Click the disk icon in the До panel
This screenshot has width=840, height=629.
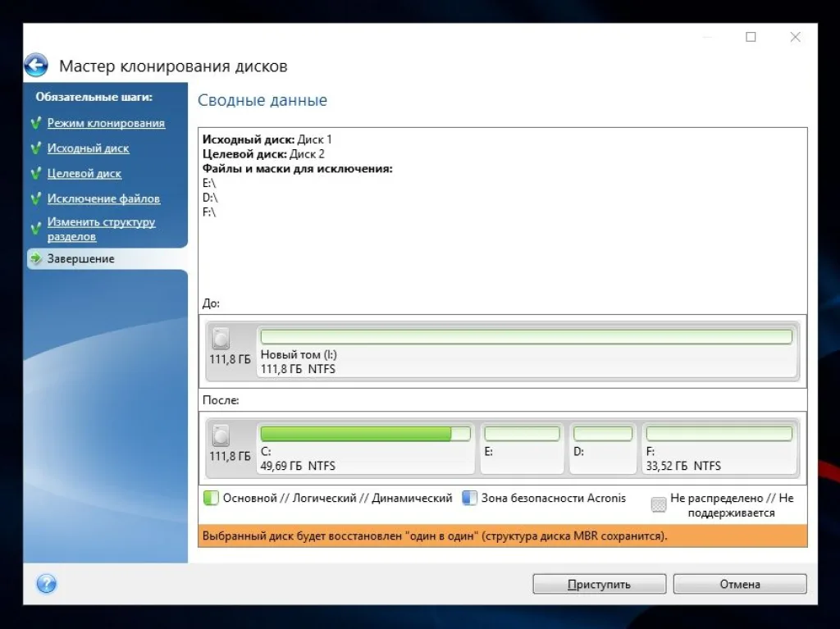[221, 339]
